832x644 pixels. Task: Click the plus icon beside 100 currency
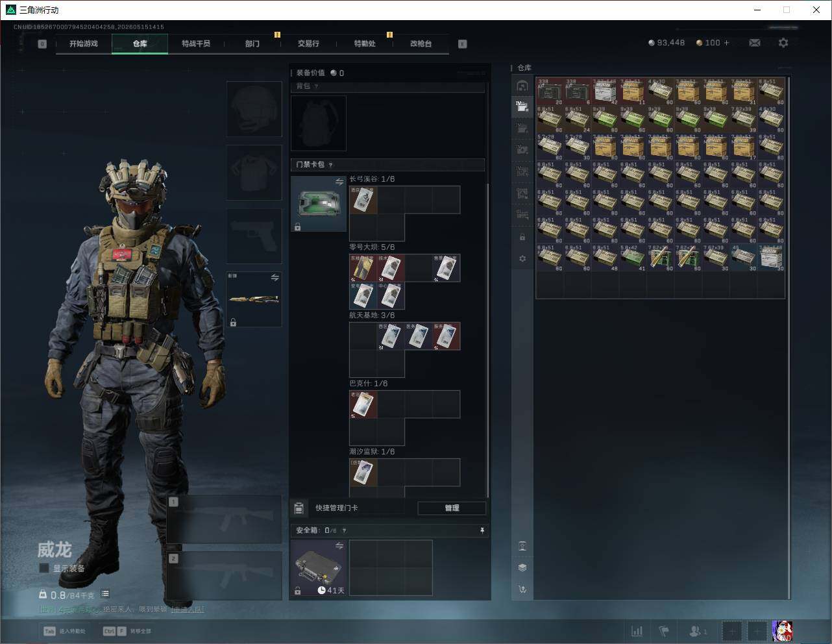tap(726, 43)
